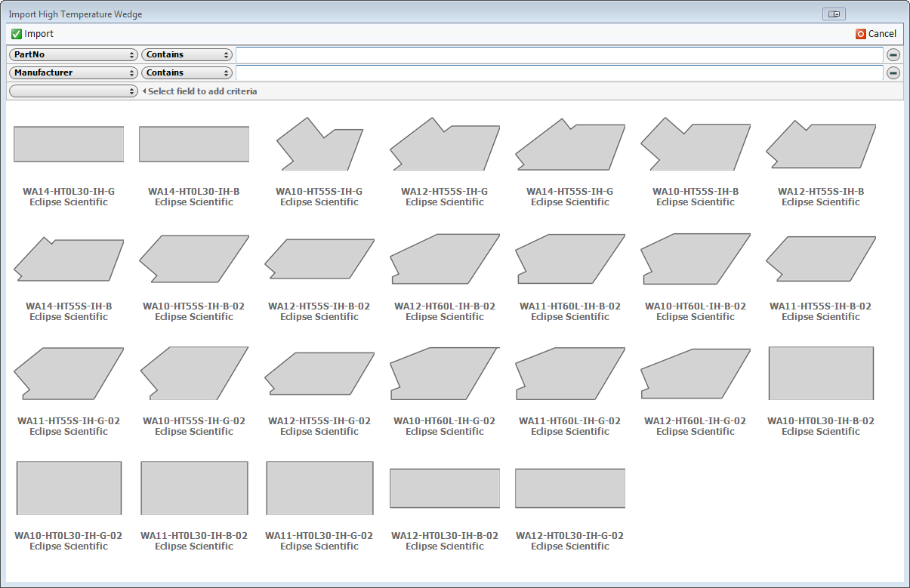
Task: Select the WA14-HT0L30-IH-B wedge thumbnail
Action: pos(194,144)
